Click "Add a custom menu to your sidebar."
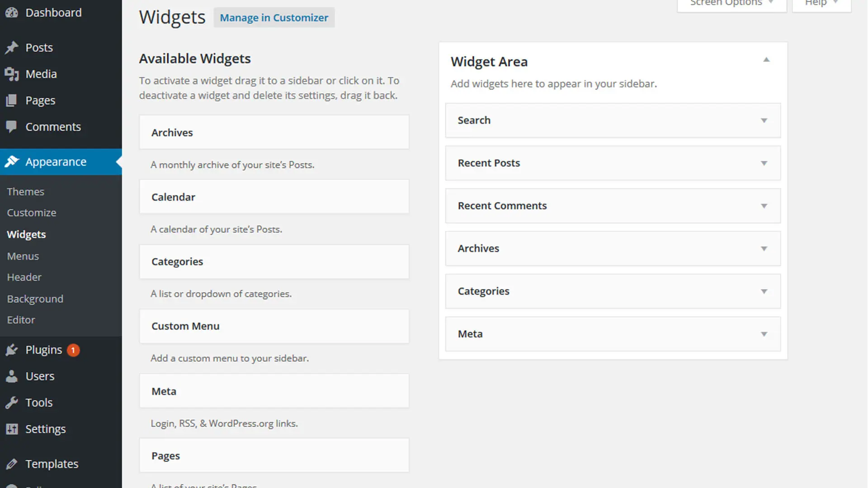The height and width of the screenshot is (488, 868). point(230,358)
